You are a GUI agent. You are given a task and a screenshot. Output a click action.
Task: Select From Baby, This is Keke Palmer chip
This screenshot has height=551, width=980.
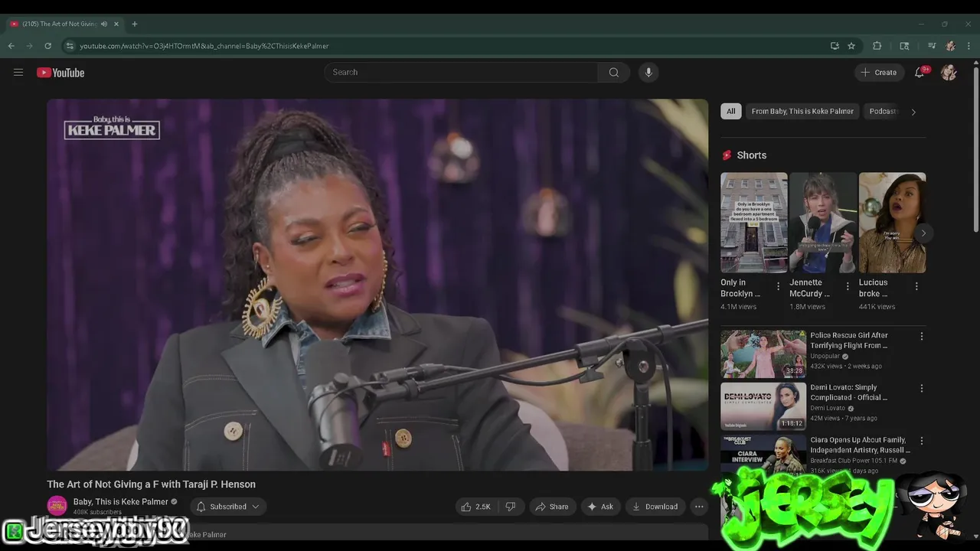pos(802,111)
